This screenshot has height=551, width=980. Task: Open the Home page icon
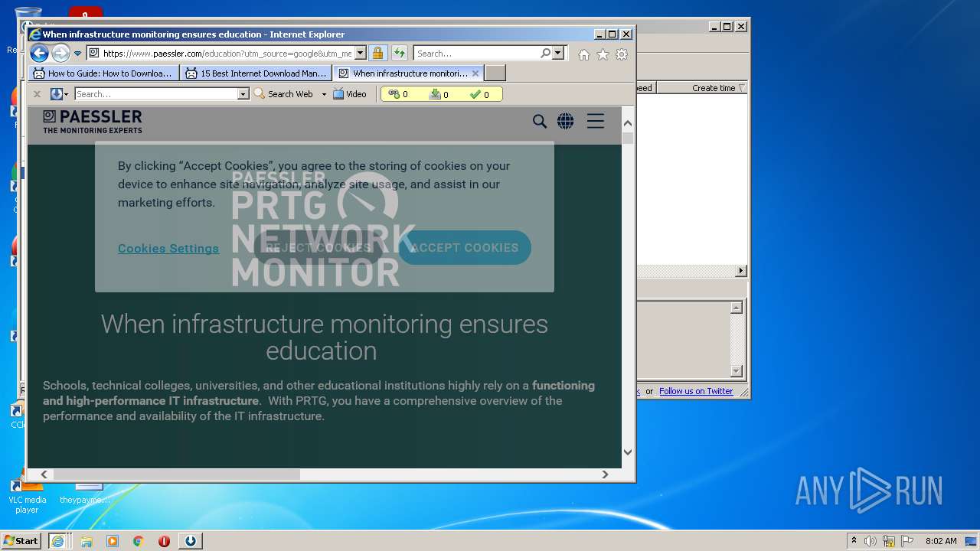point(584,54)
